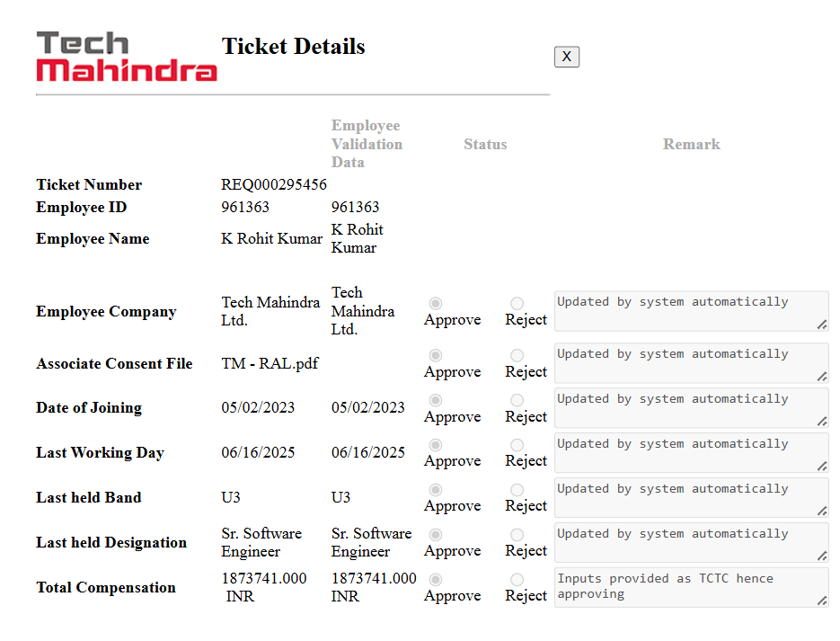Select Reject for Last Working Day
The height and width of the screenshot is (641, 840).
(517, 445)
